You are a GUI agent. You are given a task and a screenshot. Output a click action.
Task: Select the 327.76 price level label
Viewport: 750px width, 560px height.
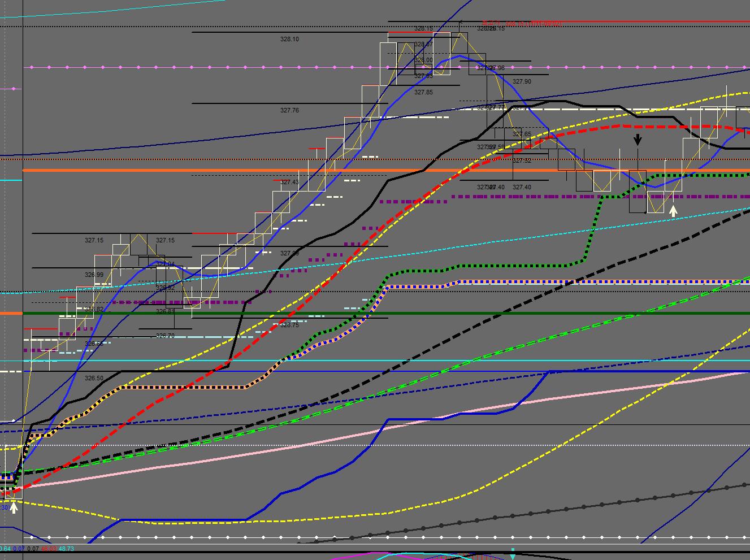289,111
